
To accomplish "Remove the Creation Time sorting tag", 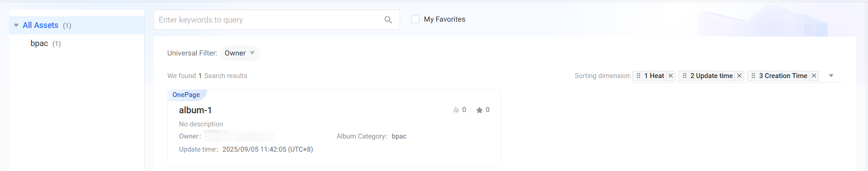I will click(x=814, y=76).
